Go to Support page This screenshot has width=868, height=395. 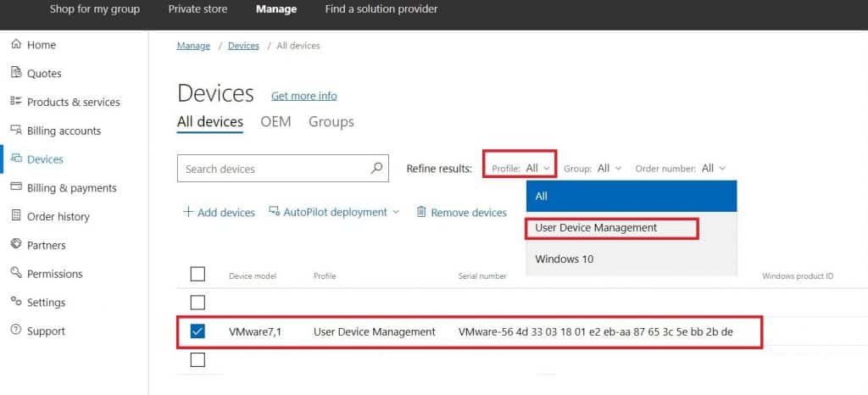(46, 331)
